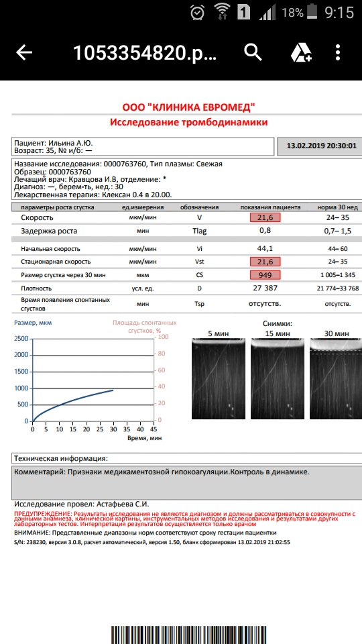Tap the 15 мин clot snapshot
Screen dimensions: 362x644
pyautogui.click(x=278, y=378)
